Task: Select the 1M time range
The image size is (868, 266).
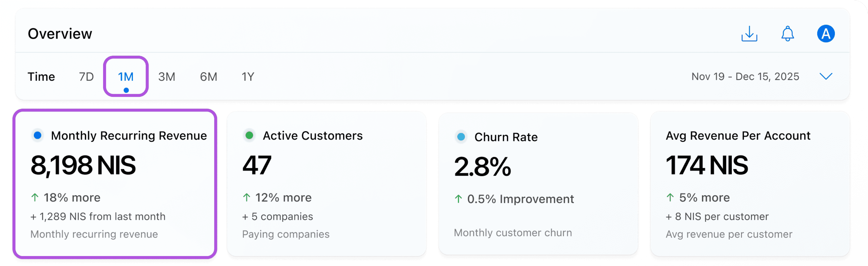Action: [126, 77]
